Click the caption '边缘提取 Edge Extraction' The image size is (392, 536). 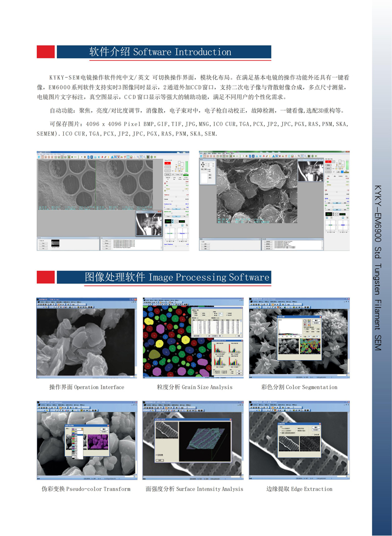(x=299, y=489)
